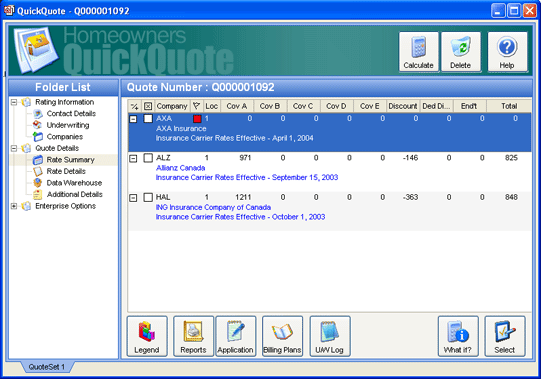Click the Ded Di... column header
The height and width of the screenshot is (379, 541).
click(x=436, y=106)
